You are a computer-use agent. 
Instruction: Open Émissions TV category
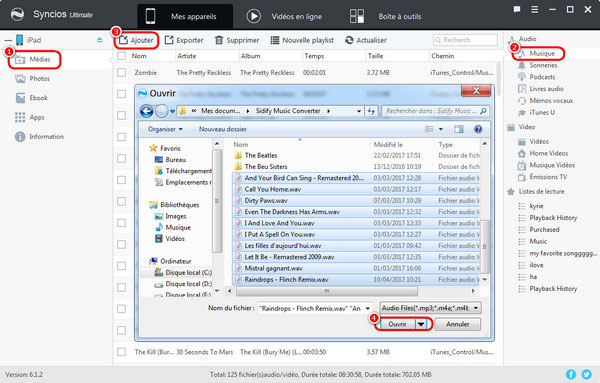tap(548, 177)
